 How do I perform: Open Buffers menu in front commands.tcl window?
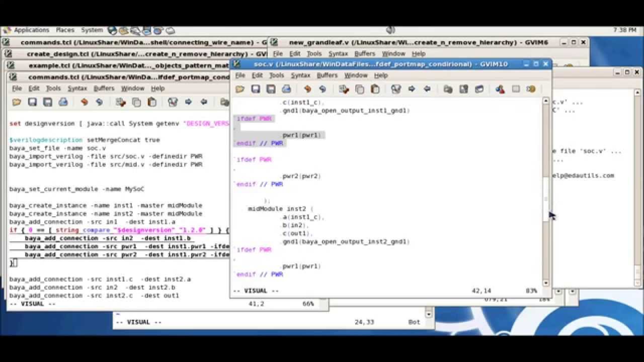[x=104, y=88]
